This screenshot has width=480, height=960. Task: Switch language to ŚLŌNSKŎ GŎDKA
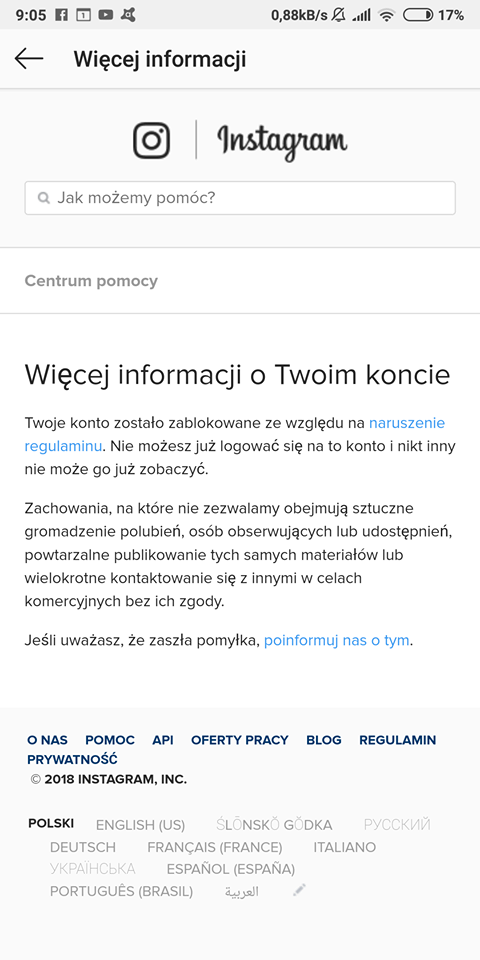click(x=274, y=825)
